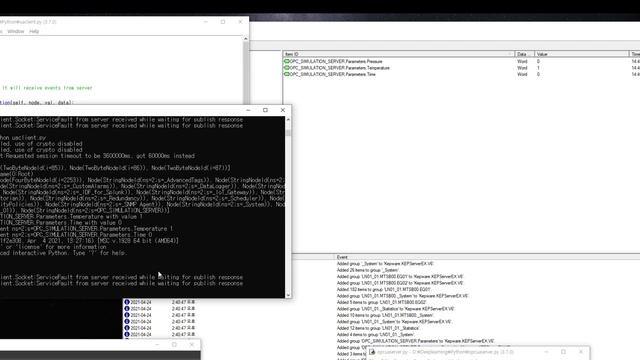The image size is (640, 360).
Task: Select event "Added 102 items to group 'LN01_01.MTS800.EQ01'"
Action: tap(384, 289)
